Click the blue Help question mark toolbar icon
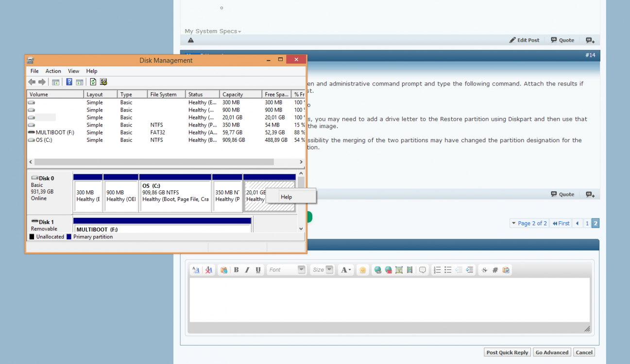630x364 pixels. 69,82
